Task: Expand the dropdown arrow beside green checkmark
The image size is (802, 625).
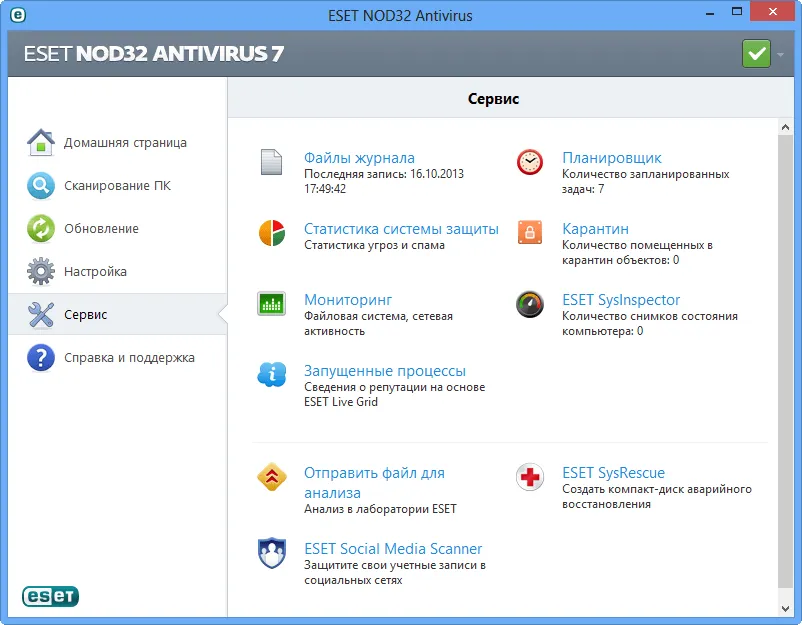Action: [780, 54]
